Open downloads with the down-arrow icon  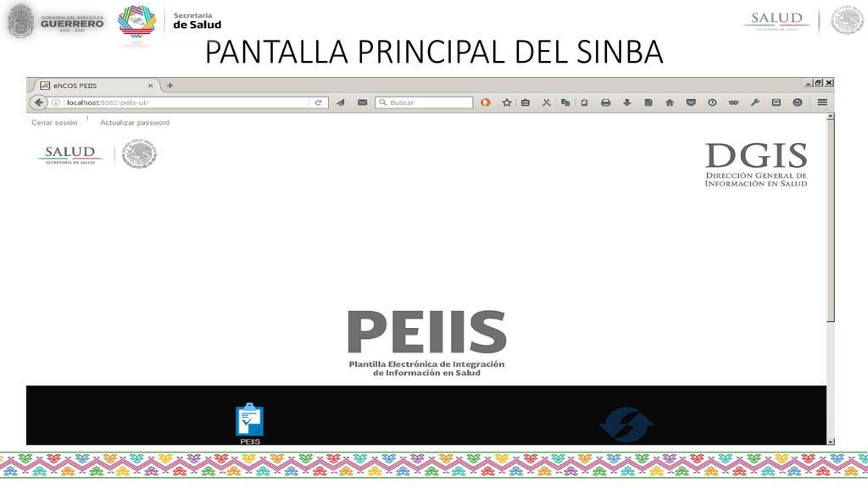(x=626, y=103)
